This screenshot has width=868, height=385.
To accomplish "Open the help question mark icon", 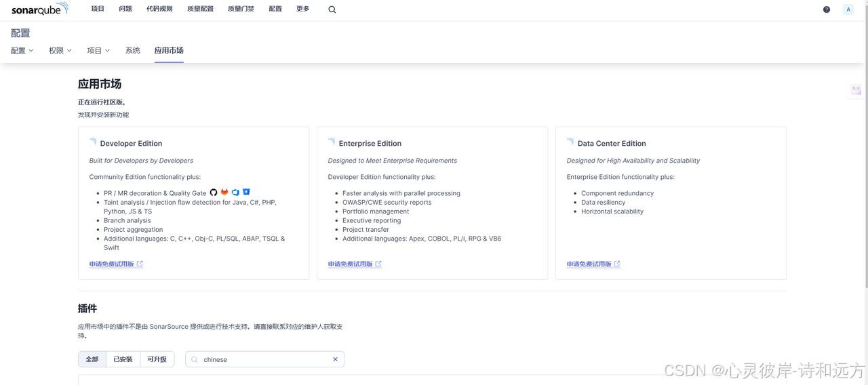I will coord(827,9).
